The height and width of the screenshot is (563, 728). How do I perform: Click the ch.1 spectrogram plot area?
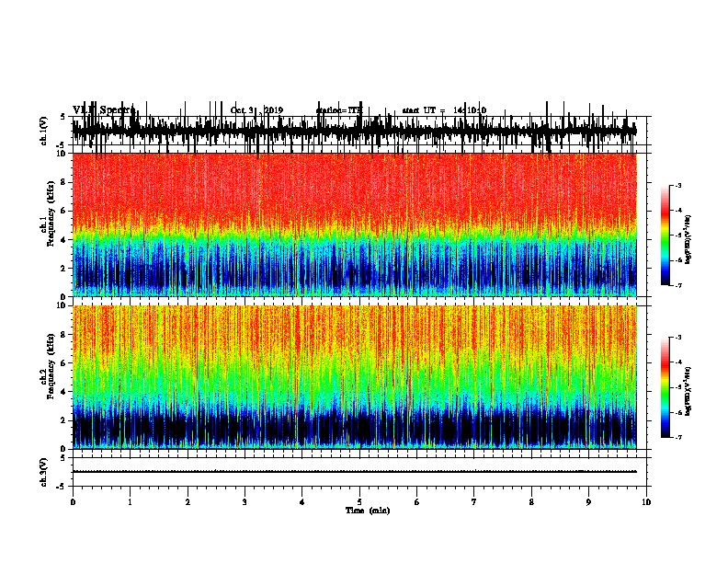pos(355,224)
